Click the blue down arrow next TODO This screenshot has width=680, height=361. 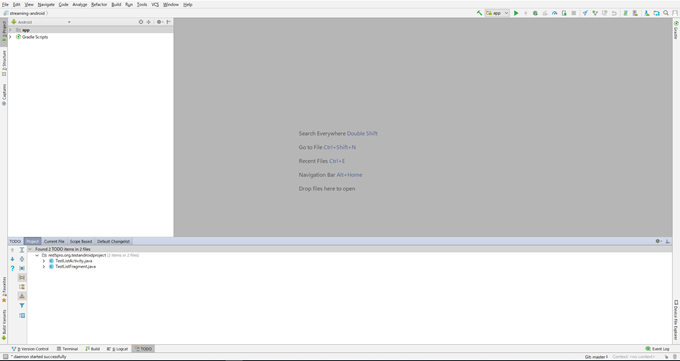coord(12,259)
